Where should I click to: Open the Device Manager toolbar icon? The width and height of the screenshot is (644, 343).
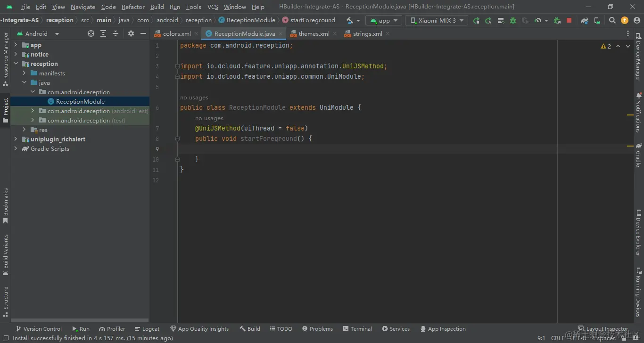pos(597,20)
